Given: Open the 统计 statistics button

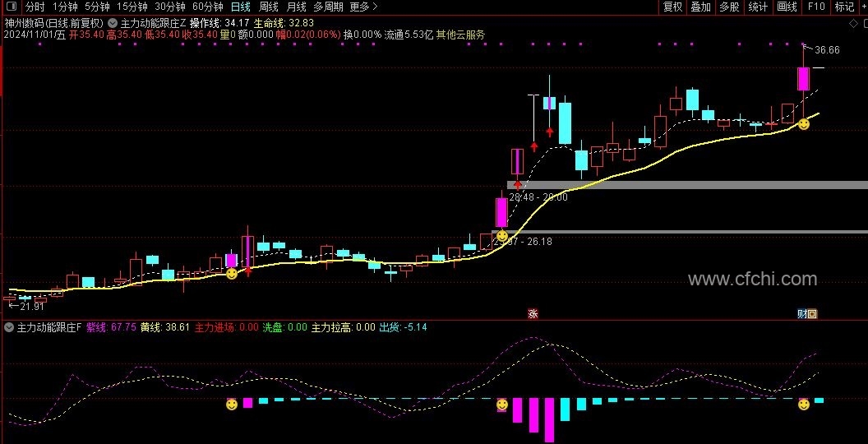Looking at the screenshot, I should (x=758, y=7).
